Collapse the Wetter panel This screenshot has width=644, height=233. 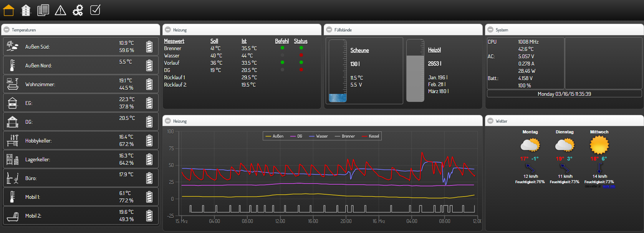click(x=490, y=121)
